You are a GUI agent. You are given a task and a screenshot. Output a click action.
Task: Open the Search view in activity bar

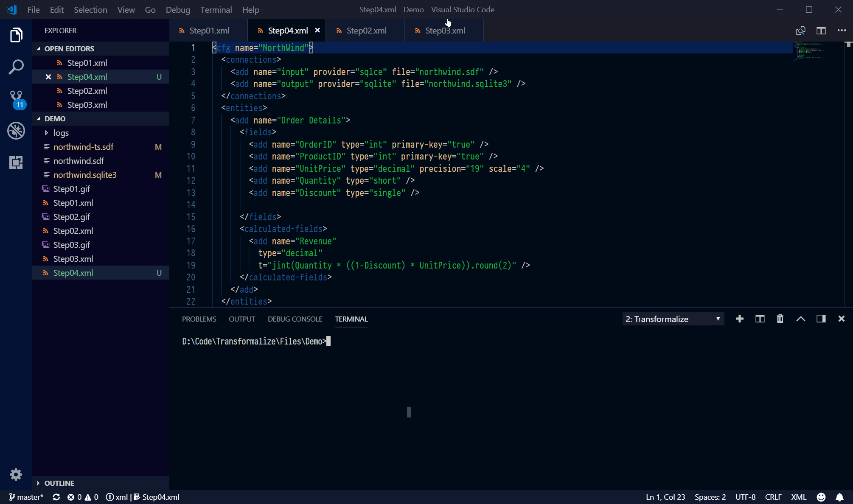pyautogui.click(x=16, y=67)
